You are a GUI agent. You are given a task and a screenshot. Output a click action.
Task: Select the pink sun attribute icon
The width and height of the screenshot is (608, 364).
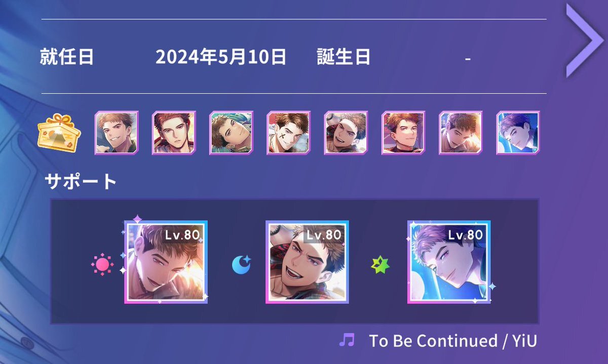coord(102,264)
